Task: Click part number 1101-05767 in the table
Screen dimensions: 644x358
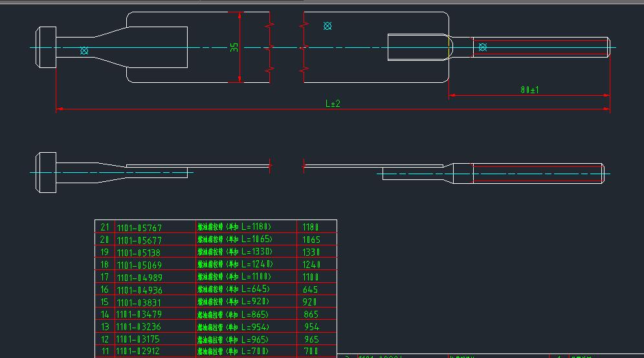Action: tap(139, 227)
